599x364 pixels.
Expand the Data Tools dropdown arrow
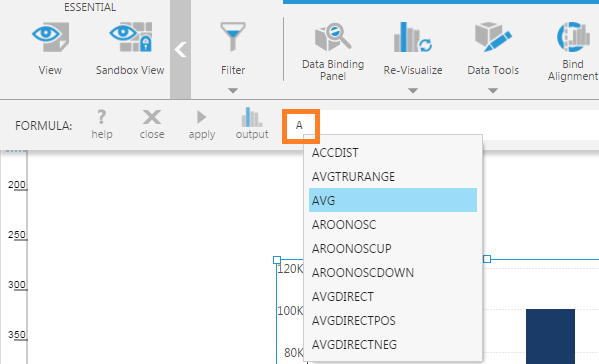[493, 91]
